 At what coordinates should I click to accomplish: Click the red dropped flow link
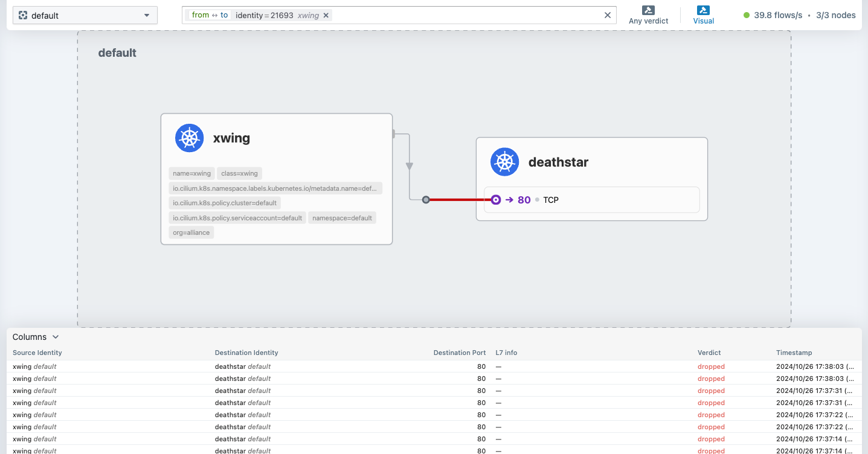[x=460, y=200]
